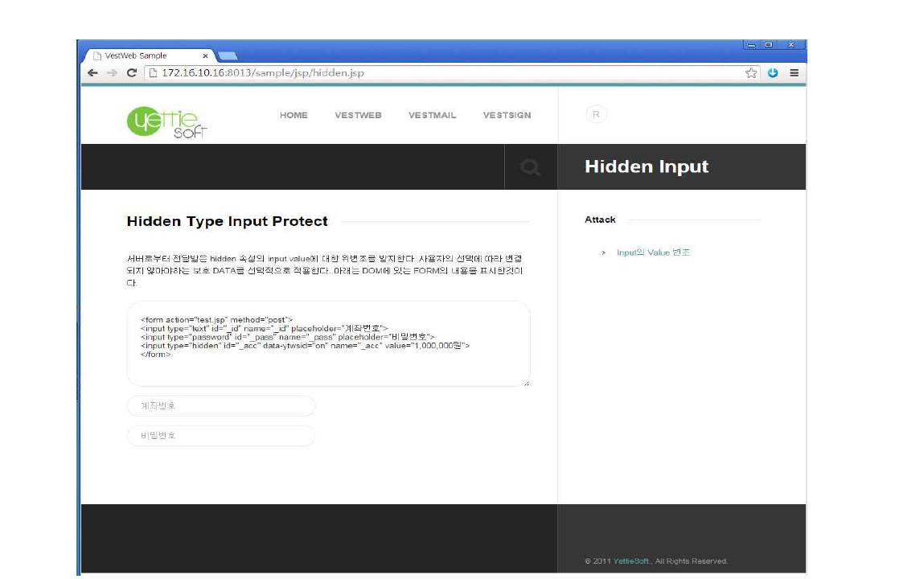Open a new browser tab
This screenshot has width=924, height=579.
click(x=228, y=56)
